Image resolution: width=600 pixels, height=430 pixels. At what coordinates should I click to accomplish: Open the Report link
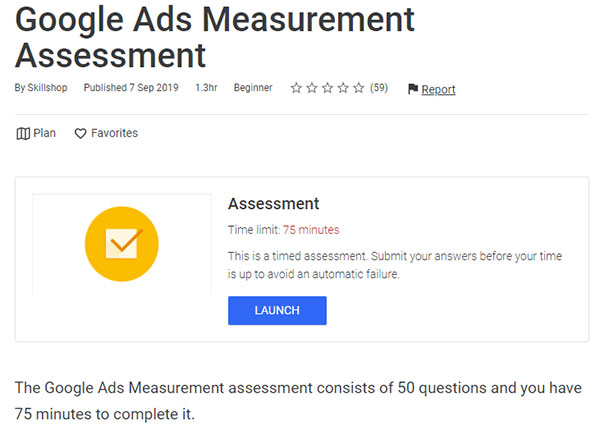(438, 90)
